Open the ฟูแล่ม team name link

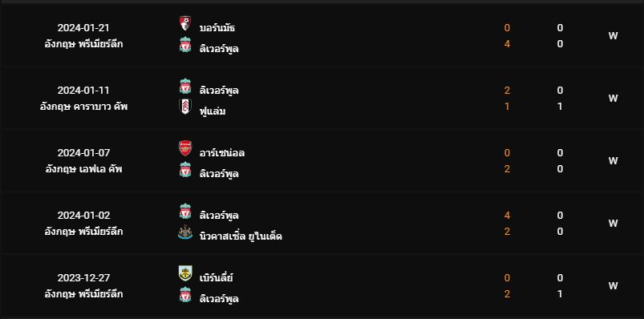coord(213,111)
